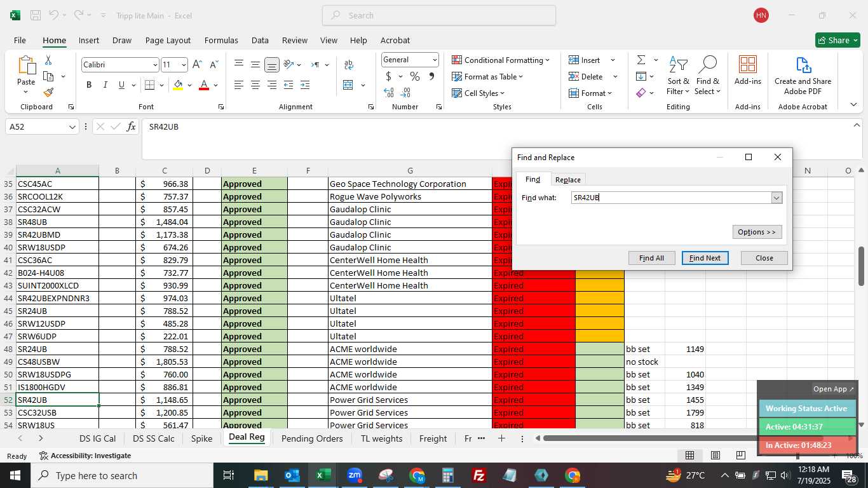Click Align Right icon
The image size is (868, 488).
tap(271, 85)
